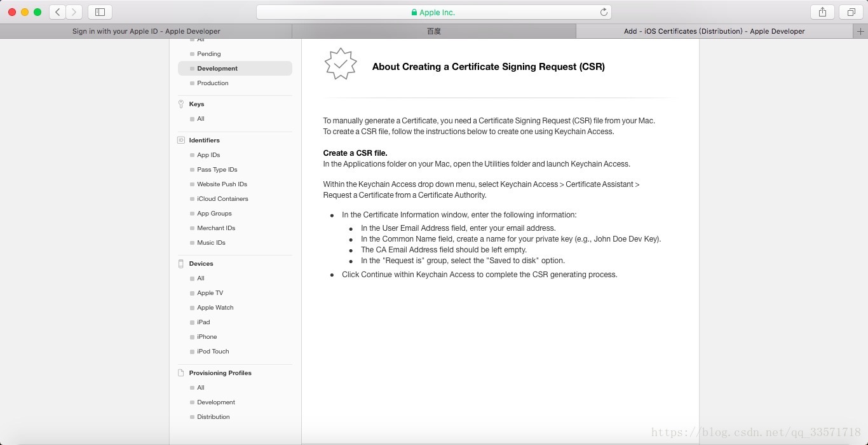Open iCloud Containers
Image resolution: width=868 pixels, height=445 pixels.
coord(222,199)
